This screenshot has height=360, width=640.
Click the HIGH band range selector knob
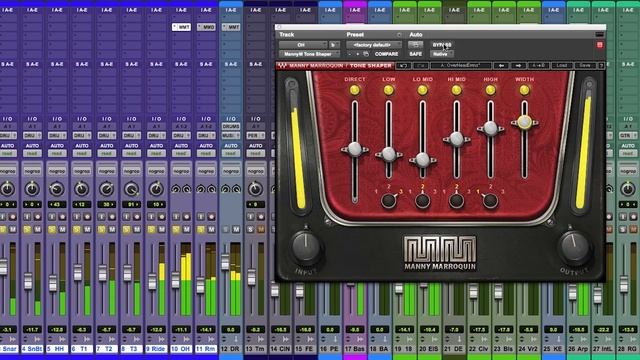click(x=490, y=200)
